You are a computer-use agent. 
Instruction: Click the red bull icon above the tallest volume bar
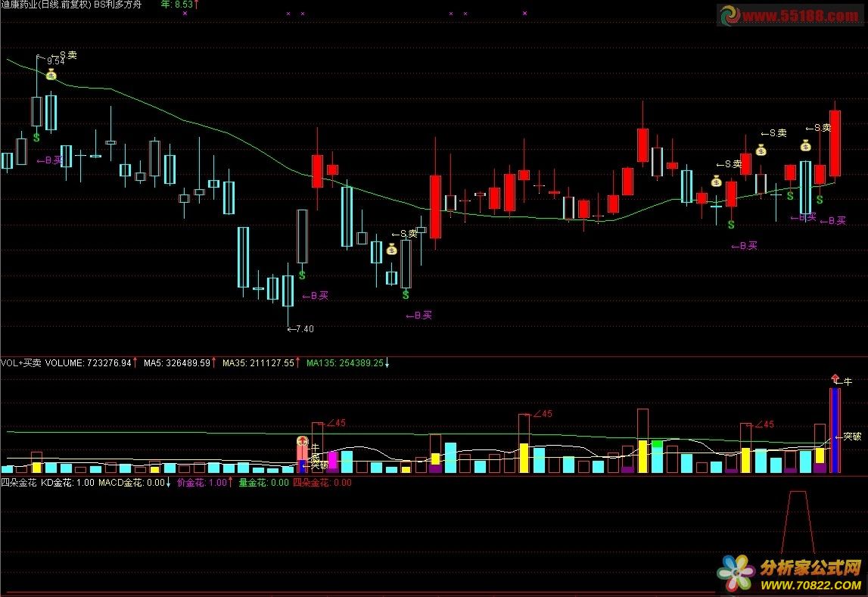835,379
